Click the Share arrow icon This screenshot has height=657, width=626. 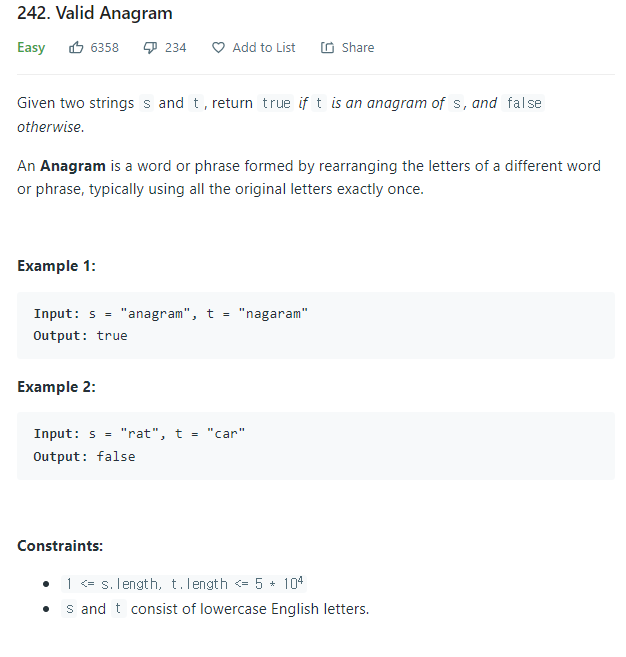pos(327,47)
